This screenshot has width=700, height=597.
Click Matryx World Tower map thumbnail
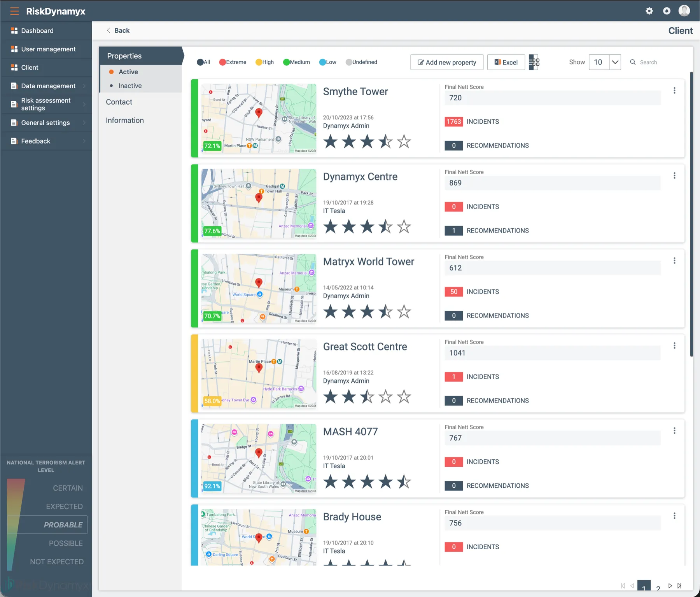click(x=259, y=289)
